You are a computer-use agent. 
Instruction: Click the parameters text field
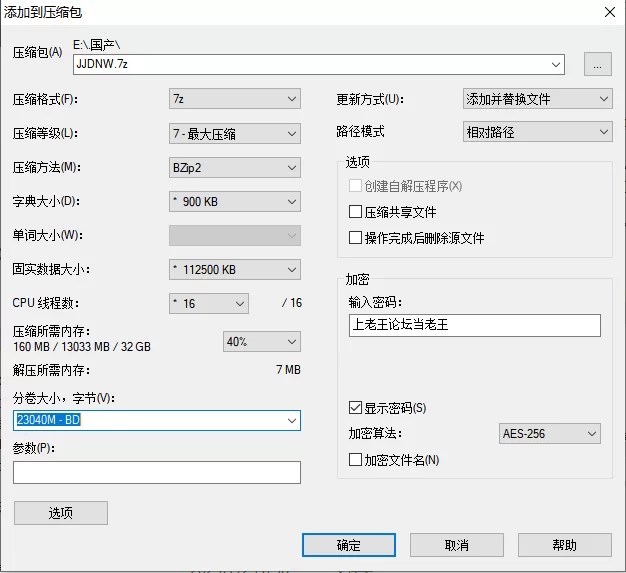click(x=157, y=472)
